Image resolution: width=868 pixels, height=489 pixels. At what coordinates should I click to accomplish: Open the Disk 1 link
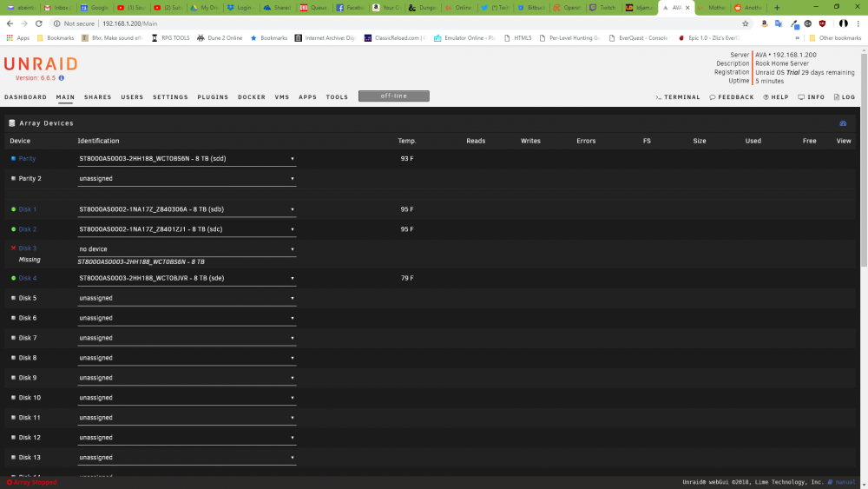(28, 209)
